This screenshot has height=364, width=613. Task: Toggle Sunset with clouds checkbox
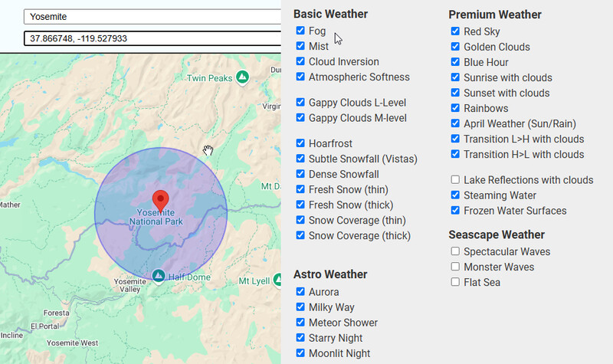click(455, 93)
